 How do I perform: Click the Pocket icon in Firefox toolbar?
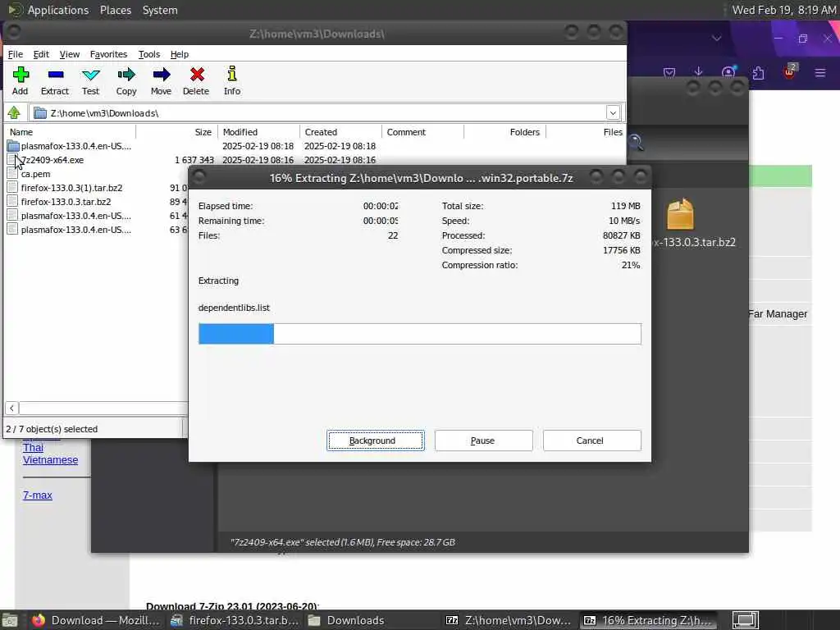[669, 72]
